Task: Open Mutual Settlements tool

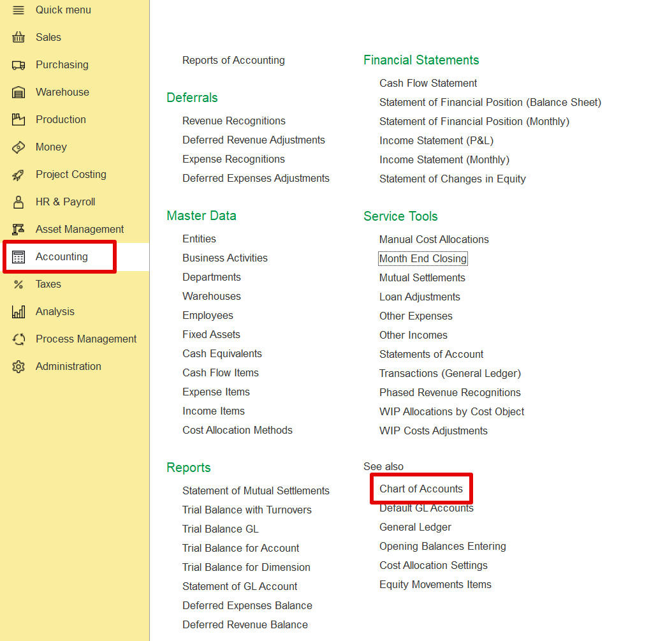Action: [x=422, y=278]
